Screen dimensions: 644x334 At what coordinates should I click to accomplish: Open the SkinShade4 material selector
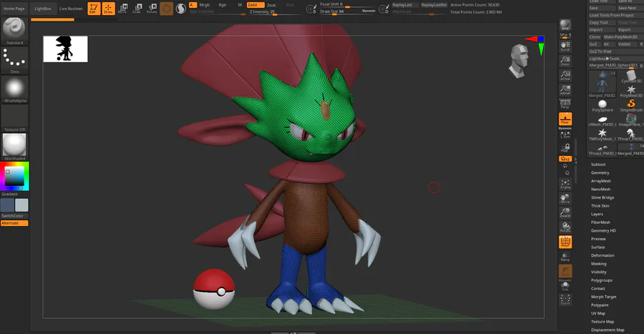point(14,147)
